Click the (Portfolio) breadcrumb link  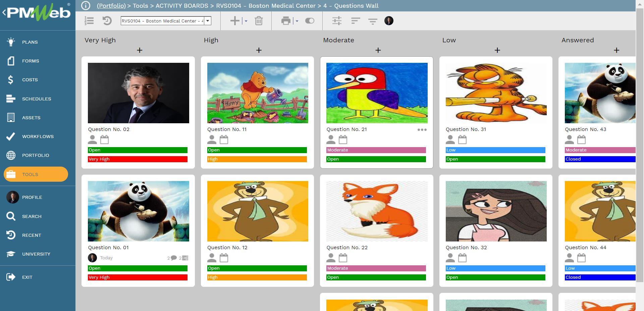[111, 6]
